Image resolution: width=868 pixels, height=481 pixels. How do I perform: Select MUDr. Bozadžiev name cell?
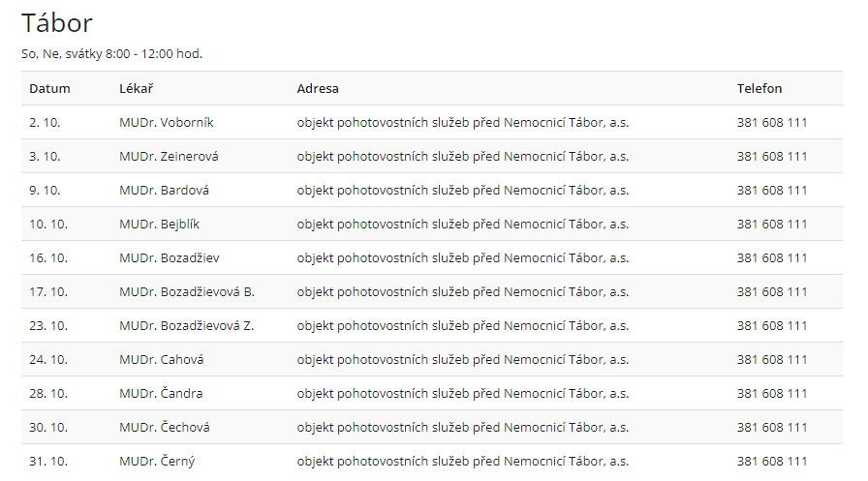tap(170, 258)
